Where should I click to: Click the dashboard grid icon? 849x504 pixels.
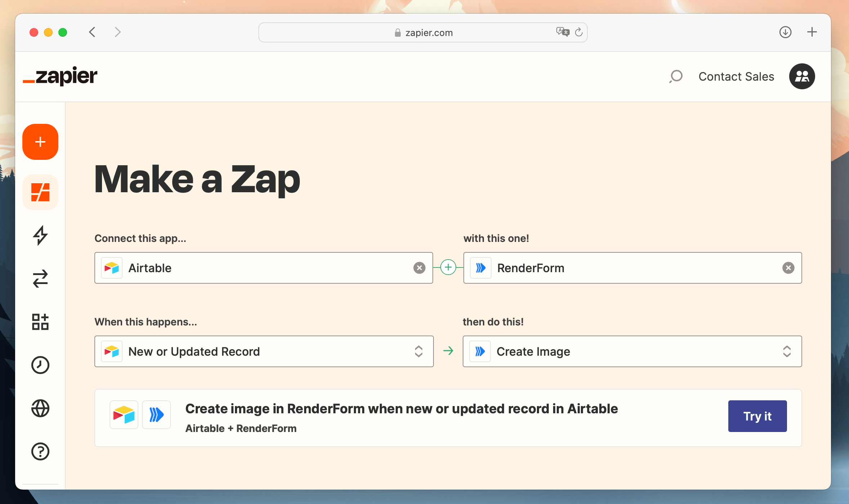pyautogui.click(x=40, y=322)
